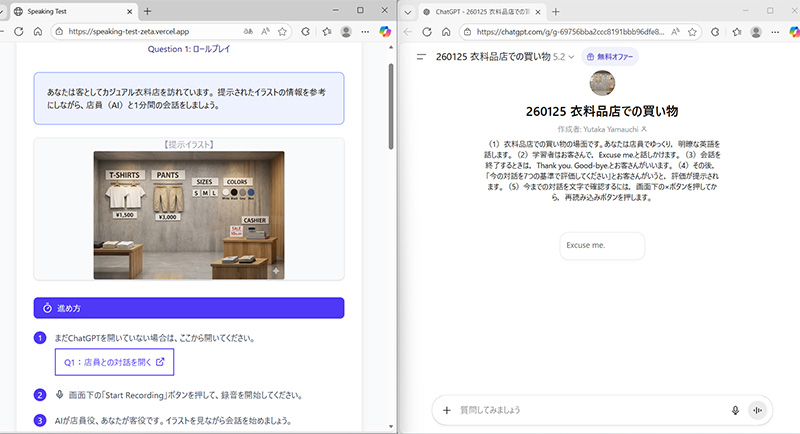Click the scroll down arrow on Speaking Test page
Viewport: 800px width, 434px height.
click(x=391, y=426)
